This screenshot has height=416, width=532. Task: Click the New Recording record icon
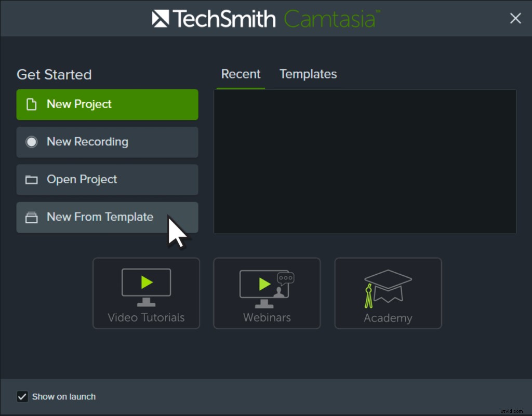31,142
